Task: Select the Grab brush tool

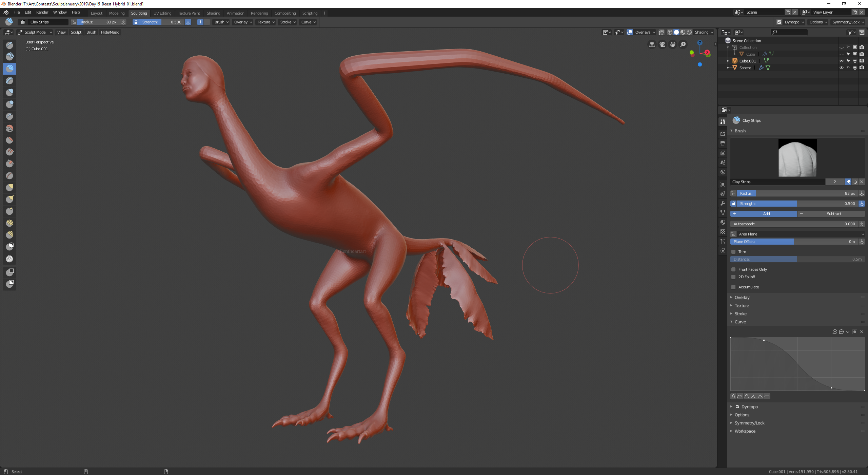Action: pyautogui.click(x=9, y=187)
